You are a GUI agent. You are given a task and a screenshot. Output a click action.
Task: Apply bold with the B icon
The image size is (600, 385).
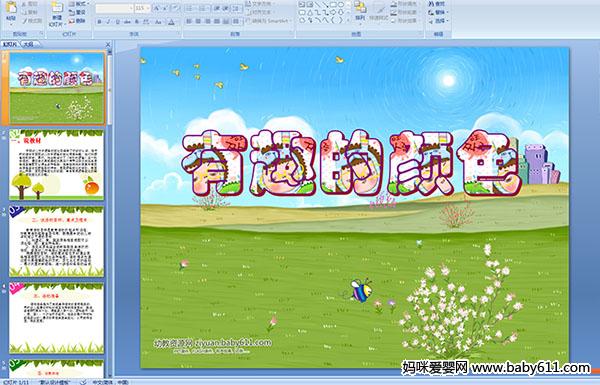99,22
